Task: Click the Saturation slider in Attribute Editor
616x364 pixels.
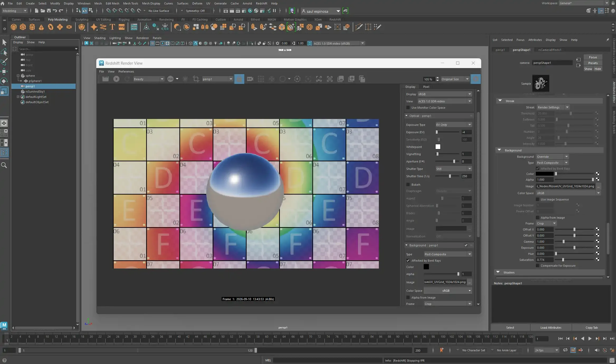Action: (x=574, y=260)
